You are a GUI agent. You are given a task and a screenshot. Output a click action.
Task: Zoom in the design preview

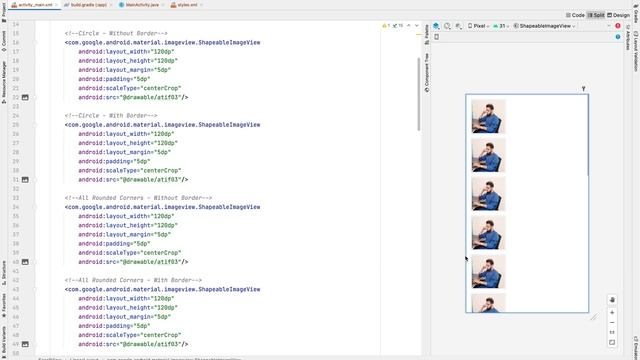(x=612, y=313)
